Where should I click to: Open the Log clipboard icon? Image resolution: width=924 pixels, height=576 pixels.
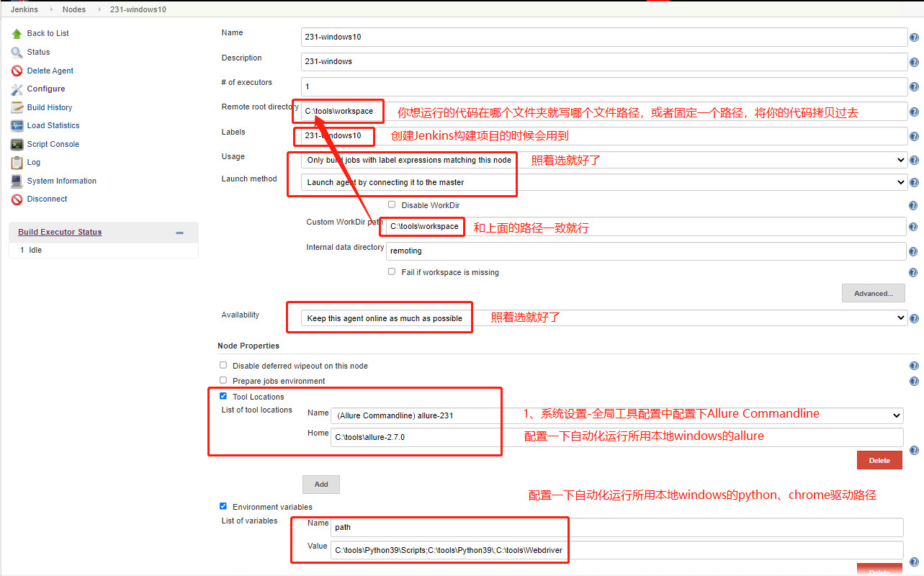(17, 163)
